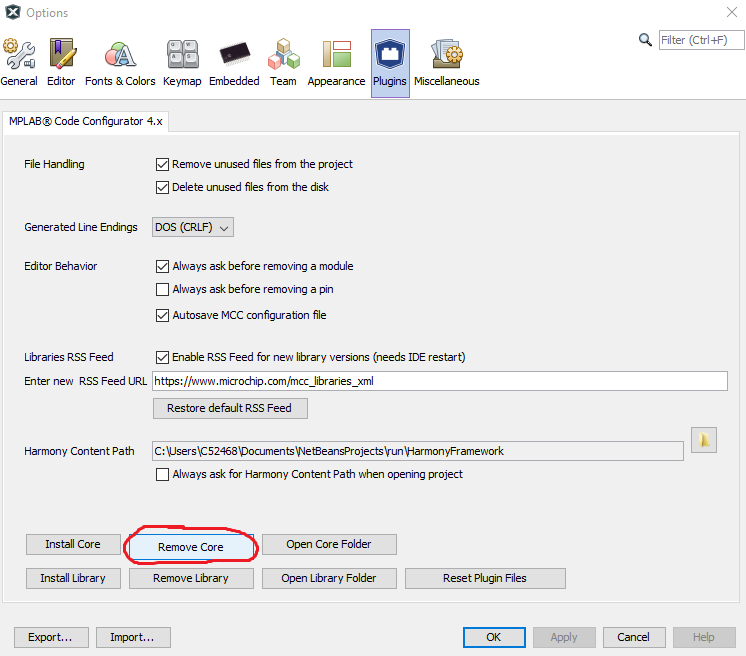Open the Editor options category
Screen dimensions: 746x656
click(61, 63)
